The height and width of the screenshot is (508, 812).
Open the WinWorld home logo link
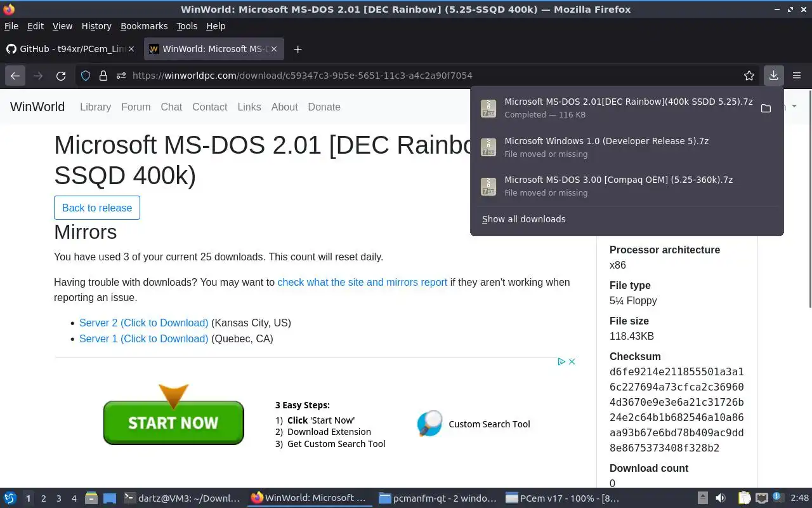(37, 107)
